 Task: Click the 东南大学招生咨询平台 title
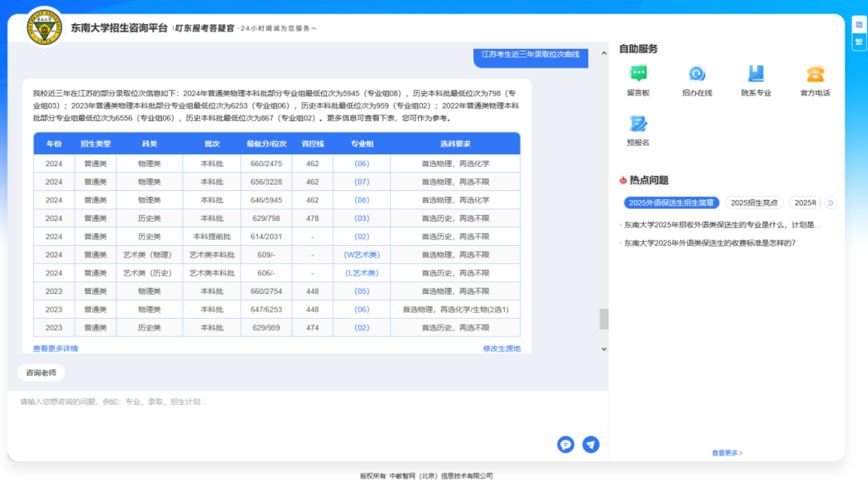click(119, 27)
